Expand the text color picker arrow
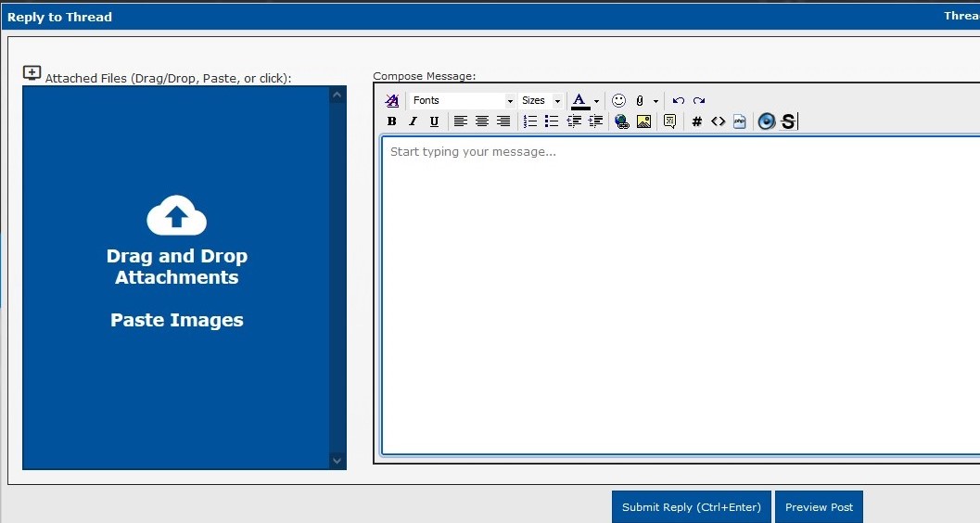The width and height of the screenshot is (980, 523). click(596, 101)
